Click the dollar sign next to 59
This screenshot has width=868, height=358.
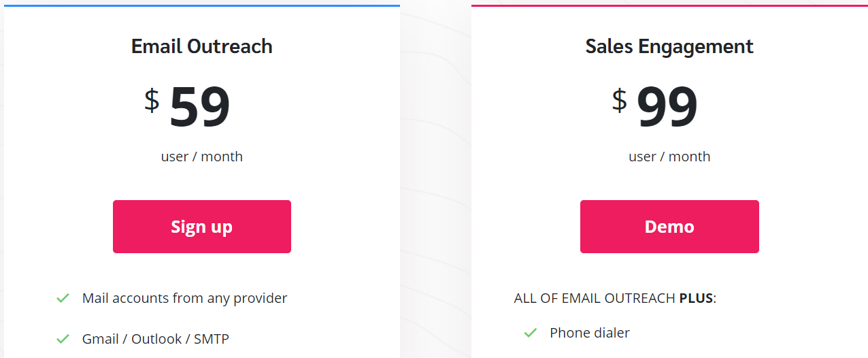(x=152, y=101)
